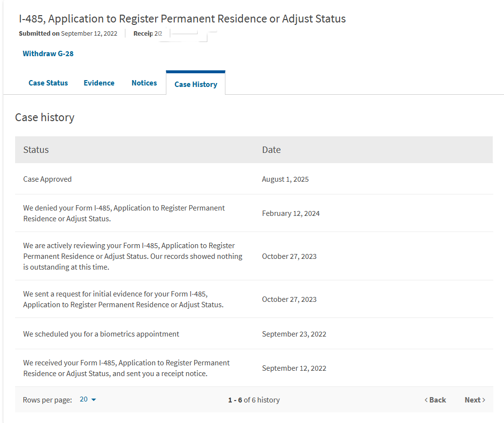Click the Date column header
The height and width of the screenshot is (423, 504).
271,149
